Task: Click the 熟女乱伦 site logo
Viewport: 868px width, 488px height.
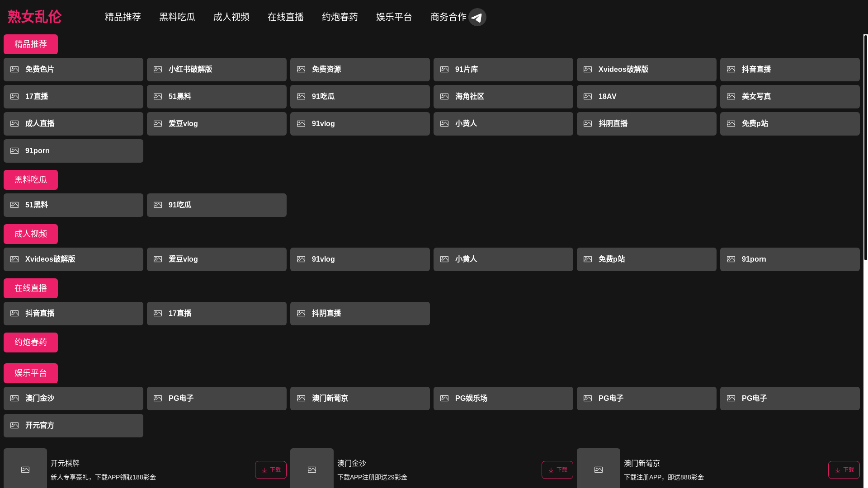Action: 34,17
